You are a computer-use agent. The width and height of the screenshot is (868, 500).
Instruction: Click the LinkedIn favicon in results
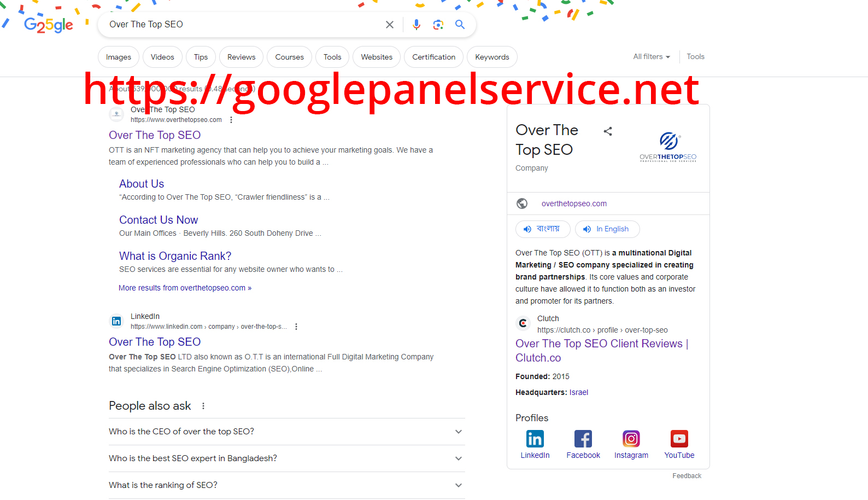point(116,321)
